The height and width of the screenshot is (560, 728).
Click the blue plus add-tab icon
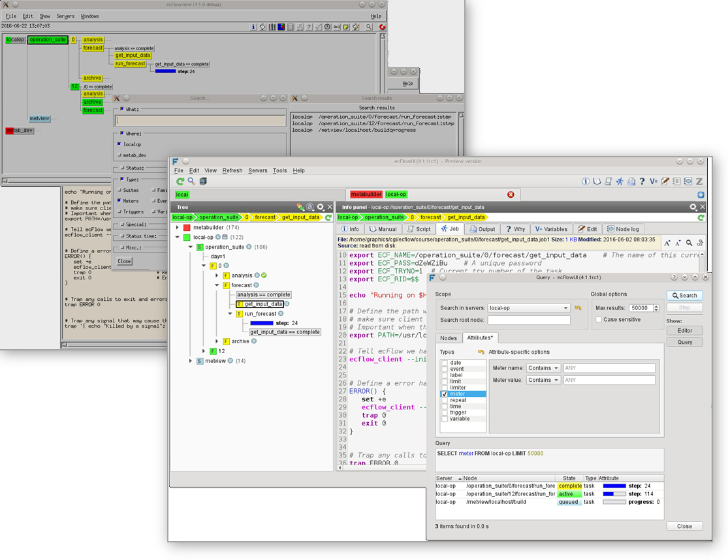pyautogui.click(x=701, y=195)
